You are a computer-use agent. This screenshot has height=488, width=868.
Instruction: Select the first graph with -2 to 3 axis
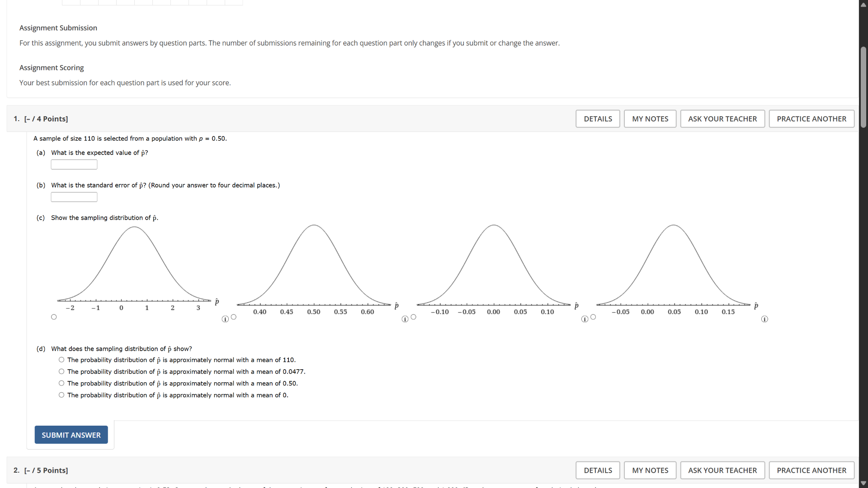coord(54,317)
